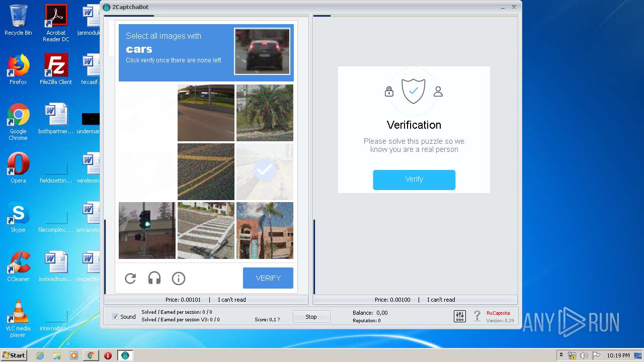Viewport: 644px width, 362px height.
Task: Click right panel I can't read
Action: click(x=441, y=300)
